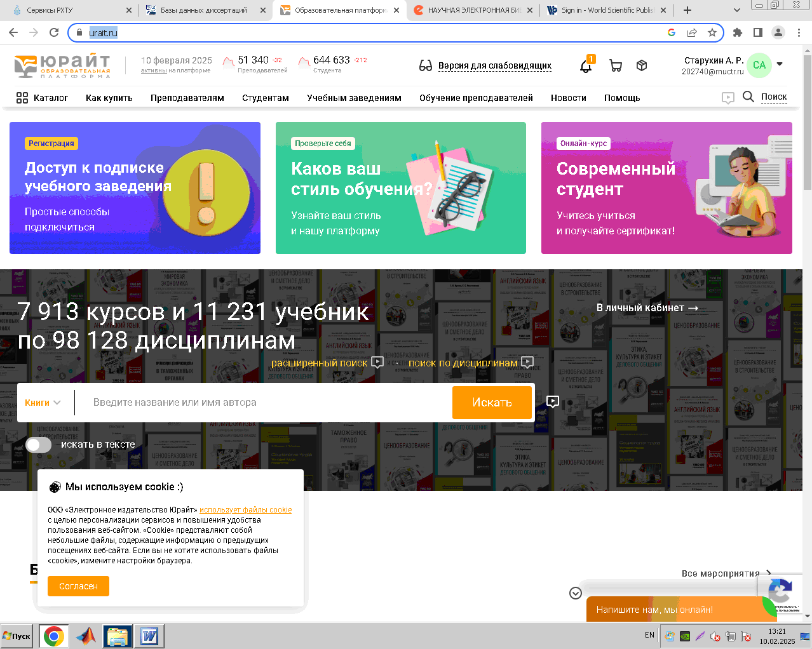Click the cube icon in header
Image resolution: width=812 pixels, height=649 pixels.
642,65
